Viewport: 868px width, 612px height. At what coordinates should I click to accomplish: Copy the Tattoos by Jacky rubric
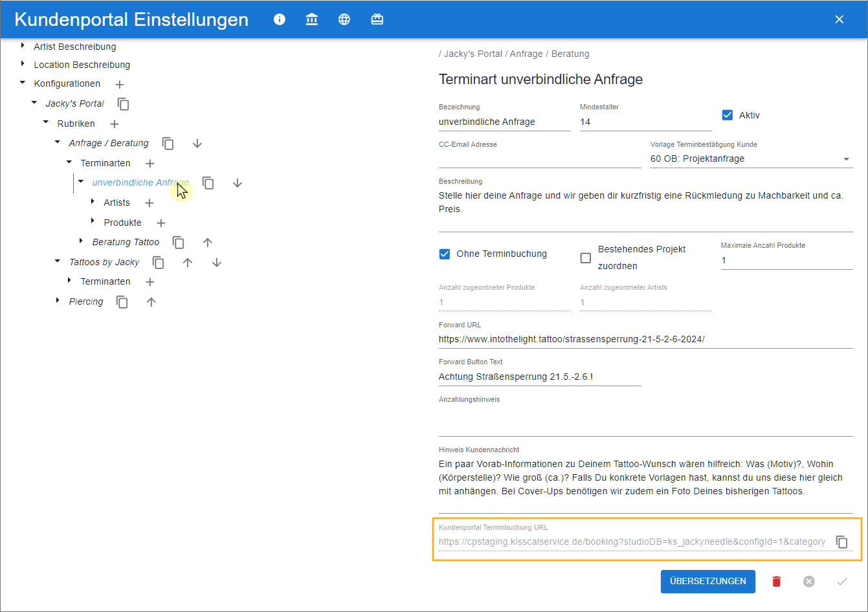point(158,263)
